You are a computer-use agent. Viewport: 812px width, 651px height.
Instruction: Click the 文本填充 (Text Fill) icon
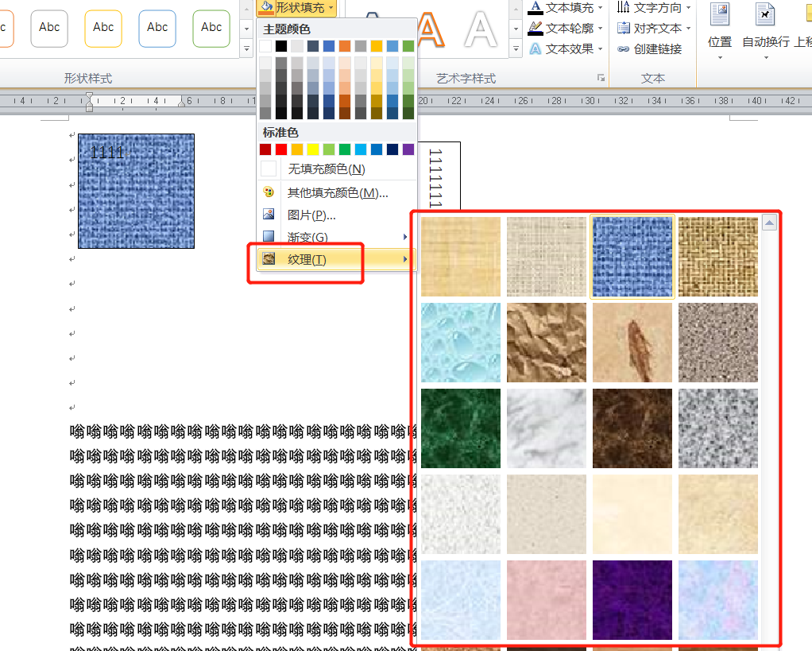(536, 8)
